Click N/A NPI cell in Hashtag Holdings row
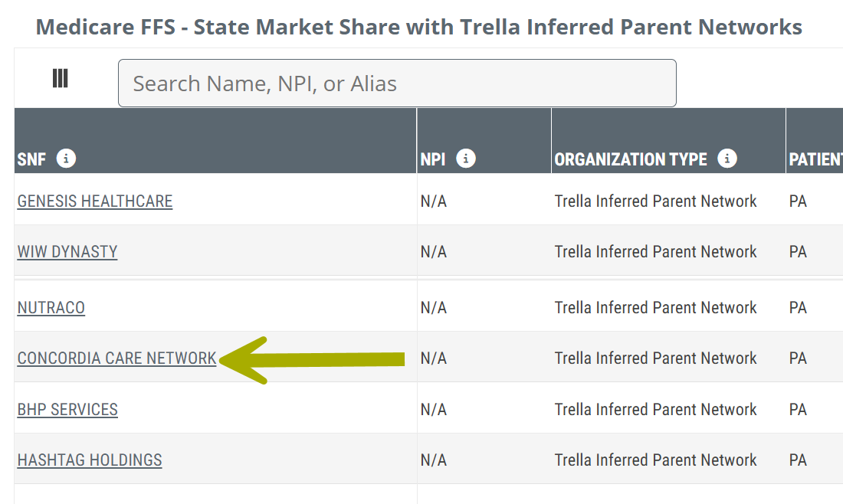 [434, 460]
